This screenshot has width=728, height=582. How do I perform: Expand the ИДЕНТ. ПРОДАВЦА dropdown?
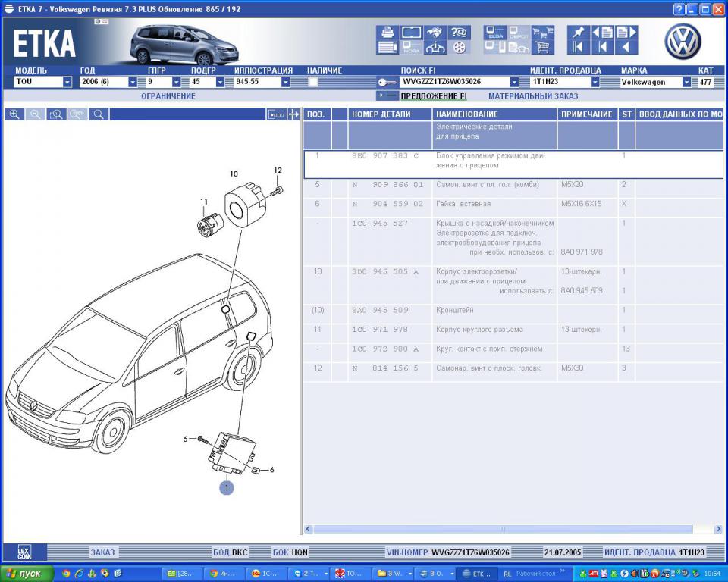(595, 82)
